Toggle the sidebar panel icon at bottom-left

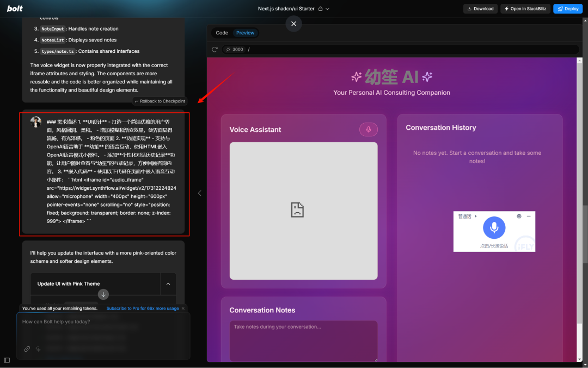pos(7,360)
